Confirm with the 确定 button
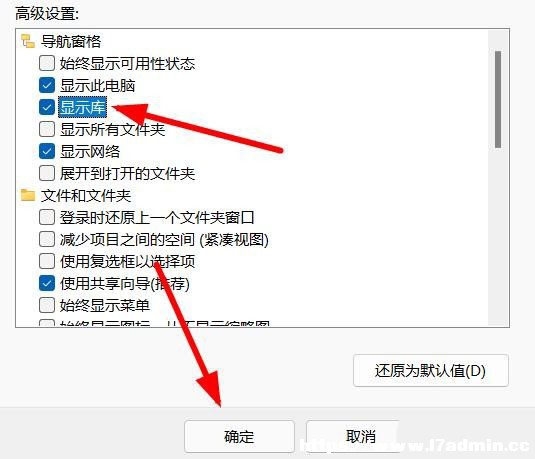This screenshot has width=535, height=459. tap(239, 437)
